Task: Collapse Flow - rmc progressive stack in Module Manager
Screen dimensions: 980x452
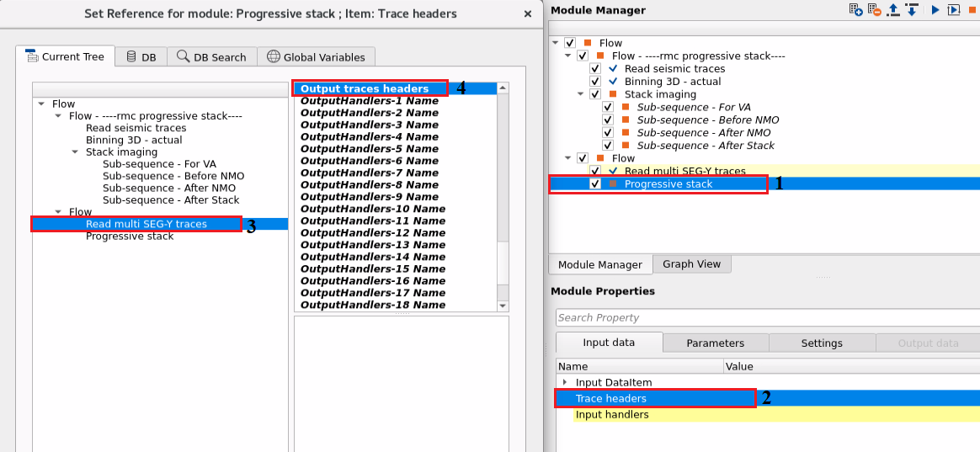Action: pos(568,56)
